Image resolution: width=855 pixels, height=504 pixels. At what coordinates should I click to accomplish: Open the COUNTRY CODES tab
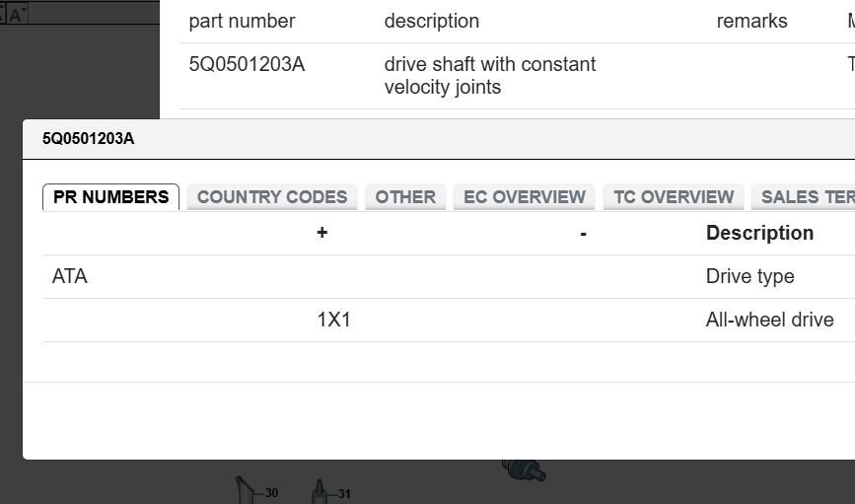(271, 197)
